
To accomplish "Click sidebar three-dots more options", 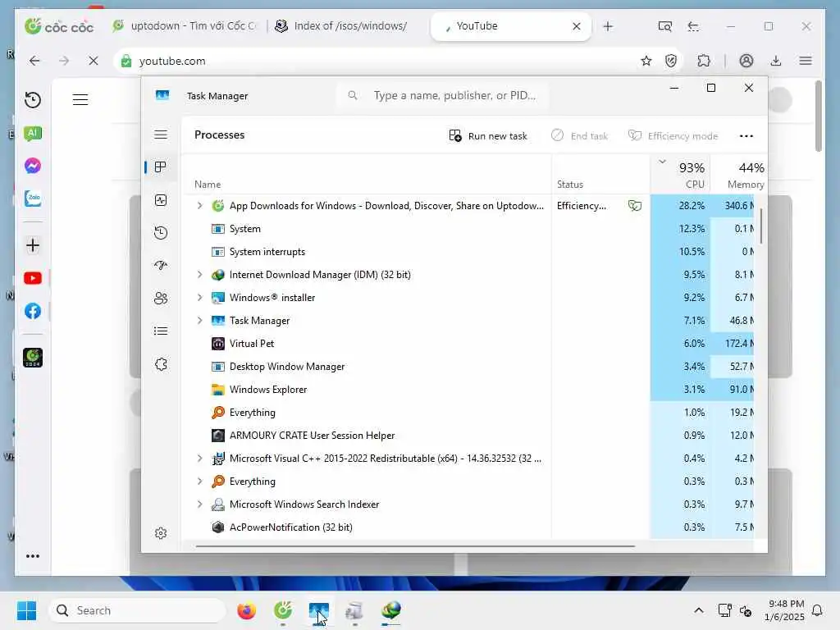I will pyautogui.click(x=33, y=556).
